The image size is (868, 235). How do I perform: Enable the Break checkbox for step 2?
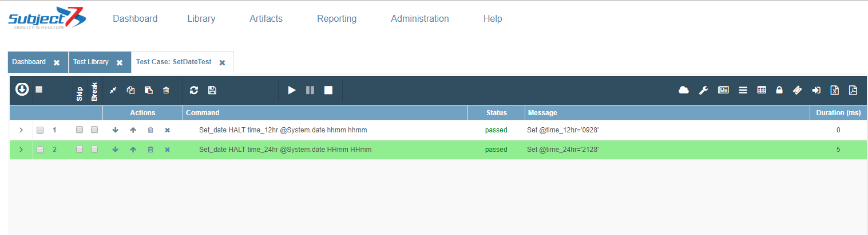click(x=94, y=150)
